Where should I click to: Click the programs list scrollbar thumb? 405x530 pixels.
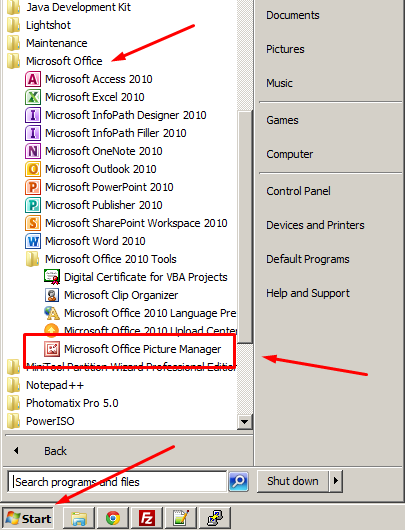[244, 226]
